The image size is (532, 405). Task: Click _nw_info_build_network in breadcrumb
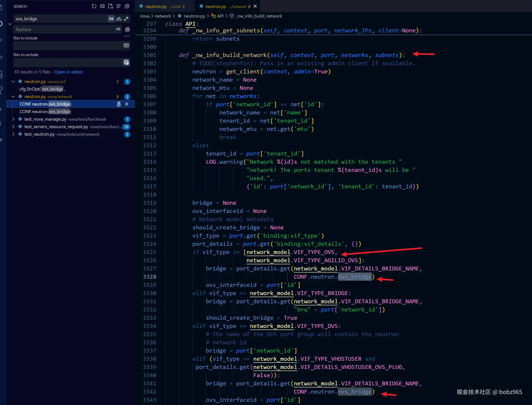click(x=259, y=16)
